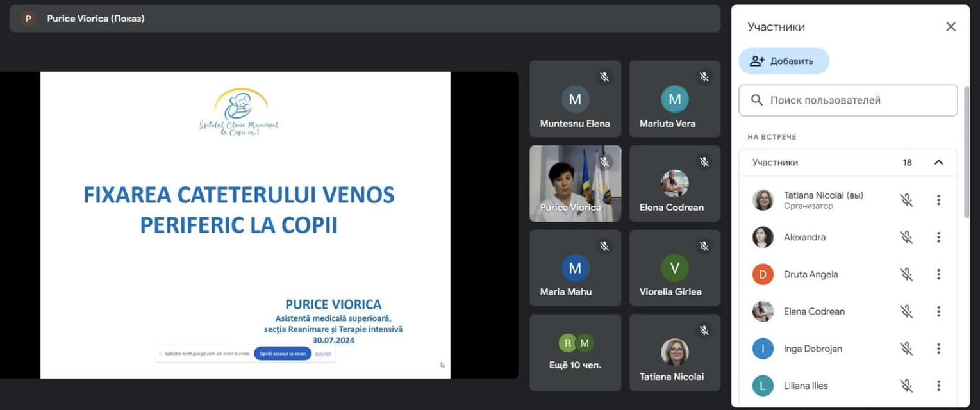The image size is (980, 410).
Task: Click the Добавить add people button
Action: pyautogui.click(x=783, y=61)
